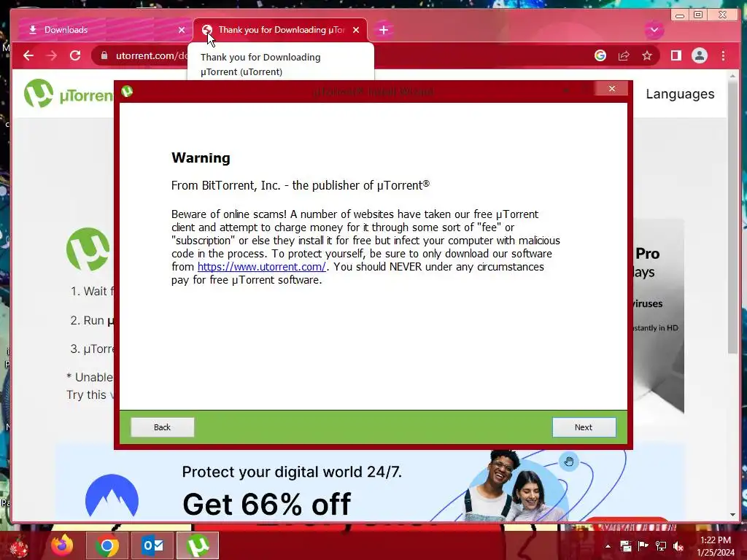This screenshot has width=747, height=560.
Task: Click Next in the µTorrent install wizard
Action: [584, 427]
